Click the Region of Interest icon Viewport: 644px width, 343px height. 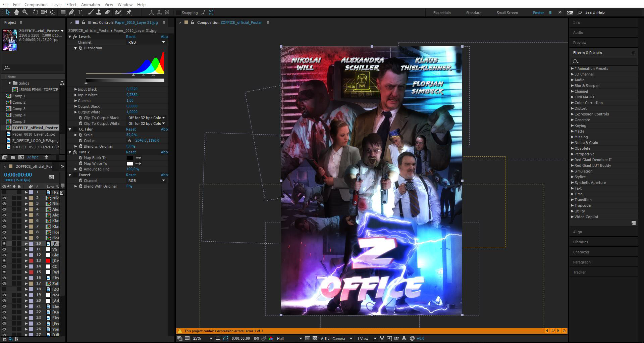(307, 338)
